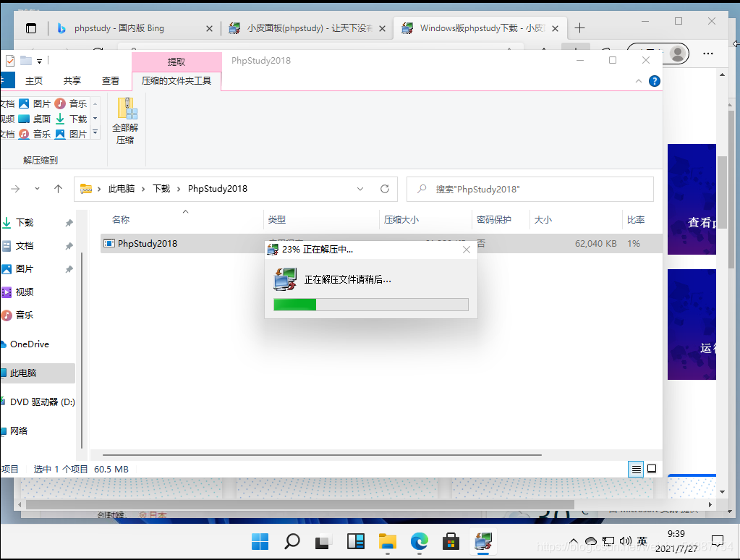Refresh the PhpStudy2018 folder view
The width and height of the screenshot is (740, 560).
[385, 189]
